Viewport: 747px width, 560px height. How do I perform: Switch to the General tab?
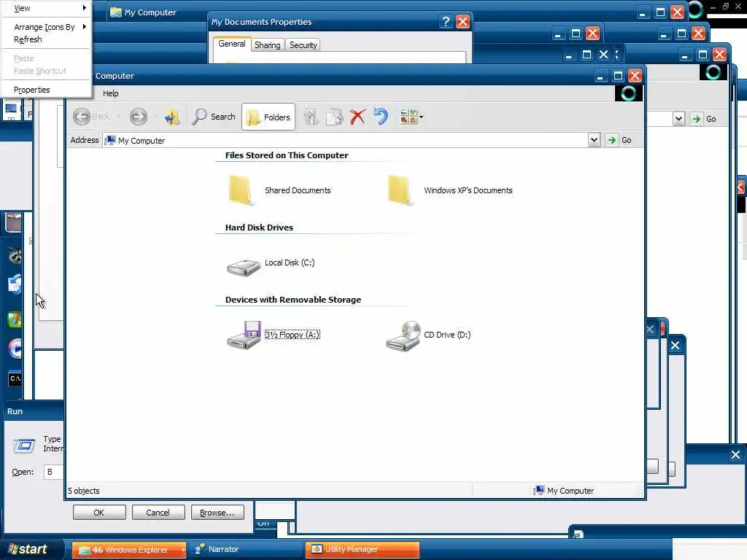231,44
